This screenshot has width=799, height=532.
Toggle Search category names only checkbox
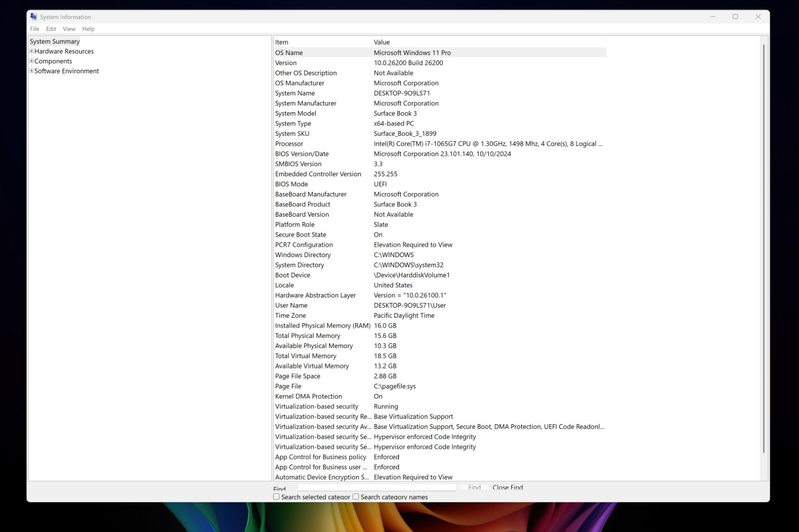[x=356, y=497]
